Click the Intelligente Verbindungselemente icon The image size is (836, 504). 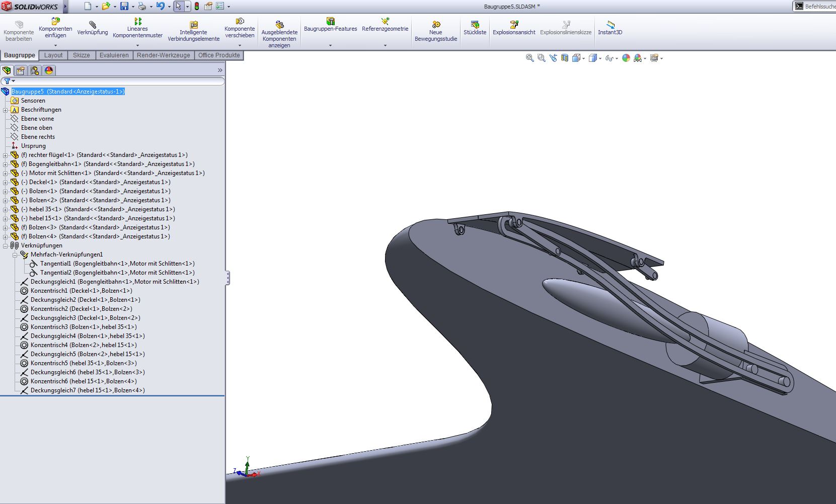(x=193, y=25)
